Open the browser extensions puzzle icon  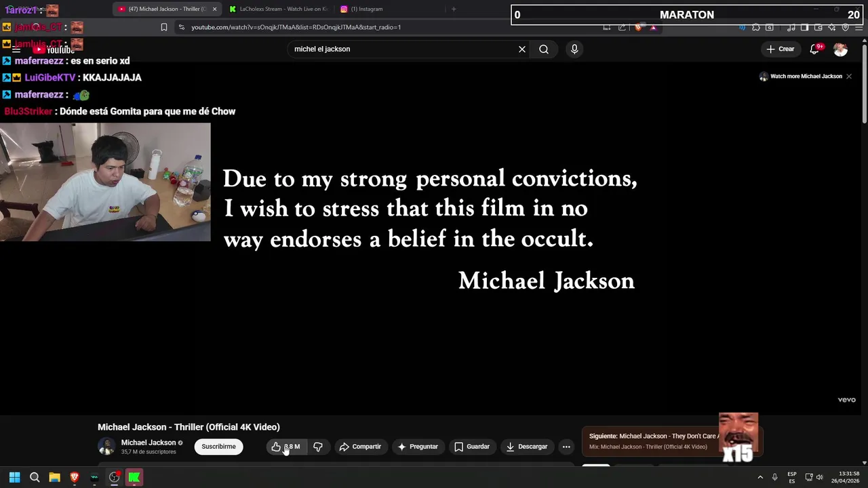tap(756, 27)
